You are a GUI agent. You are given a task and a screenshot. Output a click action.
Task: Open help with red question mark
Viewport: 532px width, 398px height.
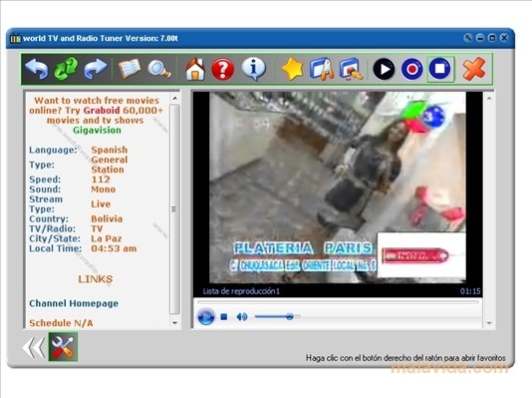(x=222, y=69)
